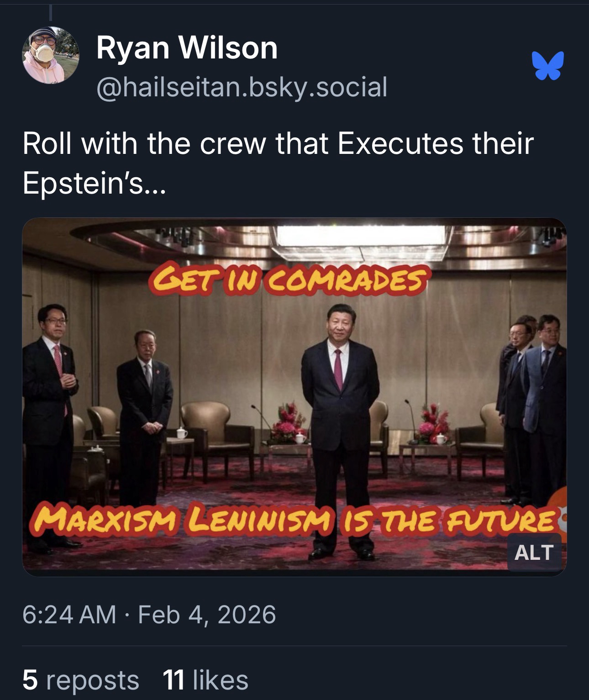Viewport: 589px width, 700px height.
Task: Click the post text beginning "Roll with"
Action: (x=278, y=143)
